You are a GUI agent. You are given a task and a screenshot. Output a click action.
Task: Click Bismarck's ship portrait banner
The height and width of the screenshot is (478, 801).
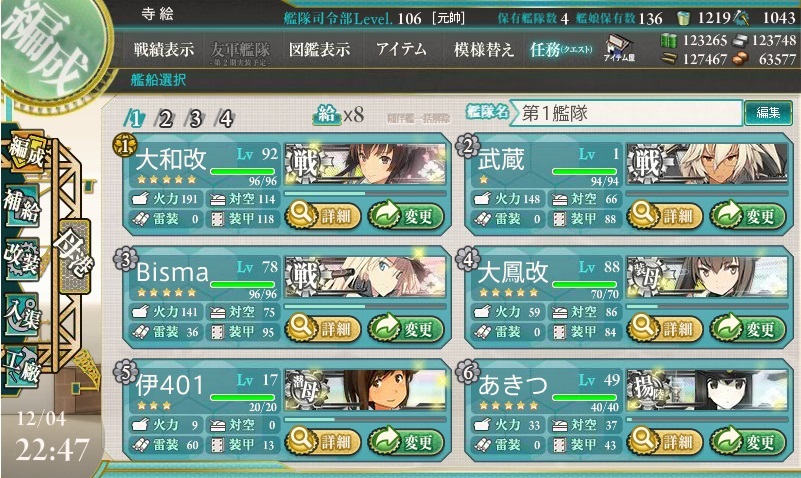coord(365,277)
